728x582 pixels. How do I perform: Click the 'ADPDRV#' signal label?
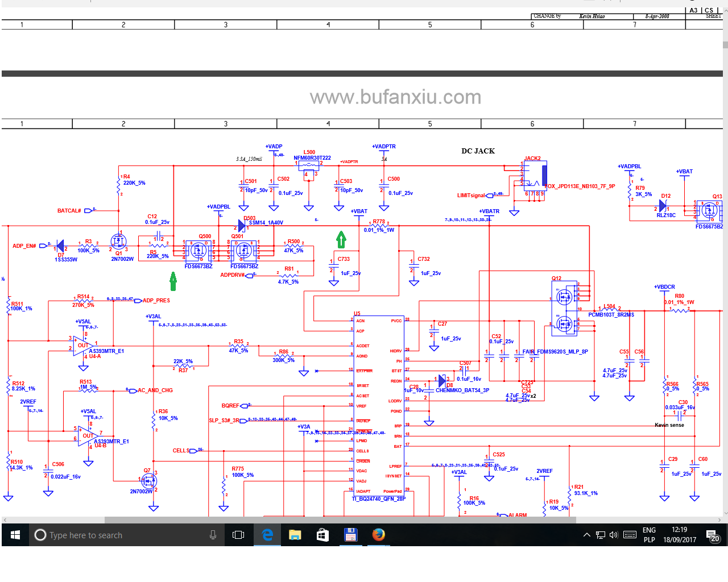[233, 275]
